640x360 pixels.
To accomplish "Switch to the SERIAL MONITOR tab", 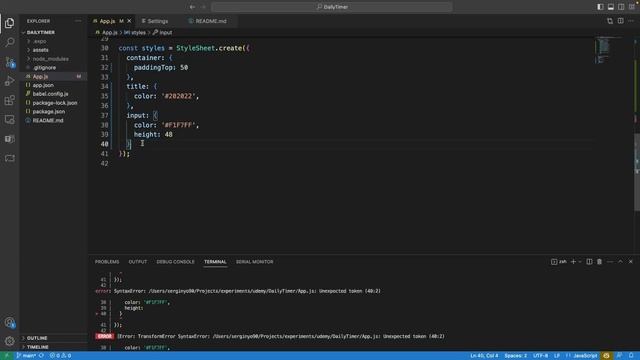I will click(254, 262).
